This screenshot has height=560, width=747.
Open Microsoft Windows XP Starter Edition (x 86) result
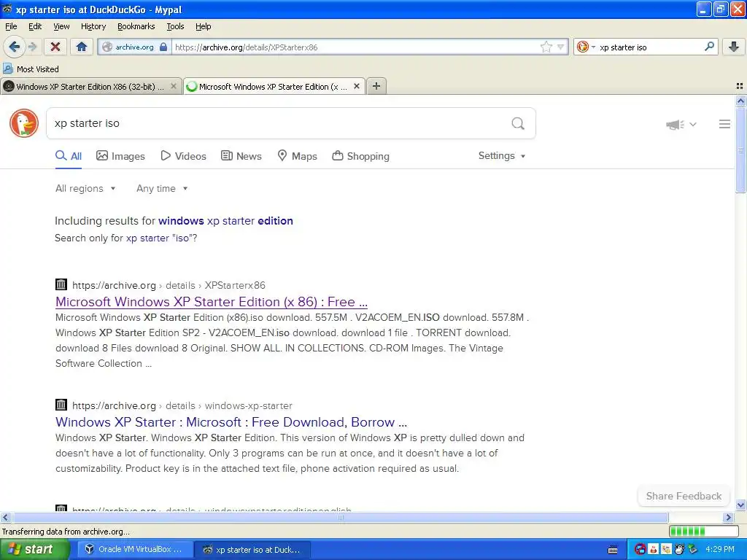click(212, 302)
